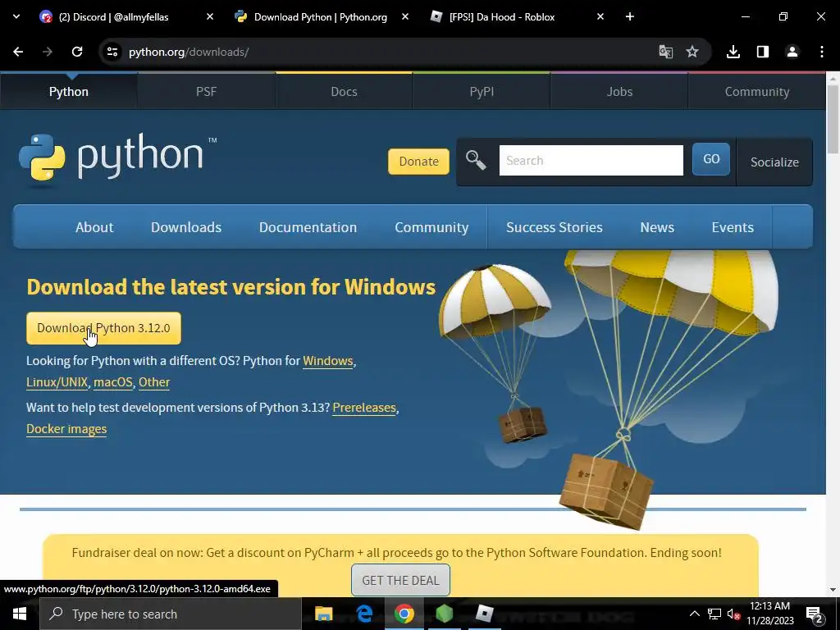
Task: Open File Explorer from taskbar
Action: point(323,614)
